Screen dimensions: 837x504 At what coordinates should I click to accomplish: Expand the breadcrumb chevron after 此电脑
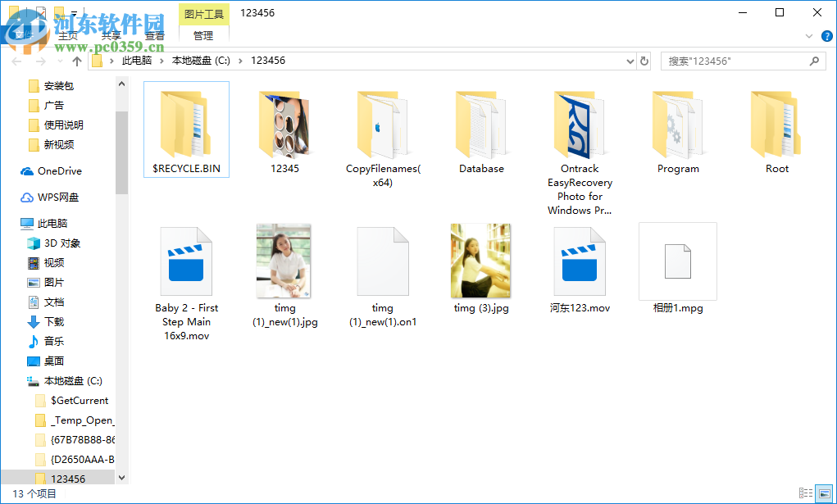click(x=161, y=61)
